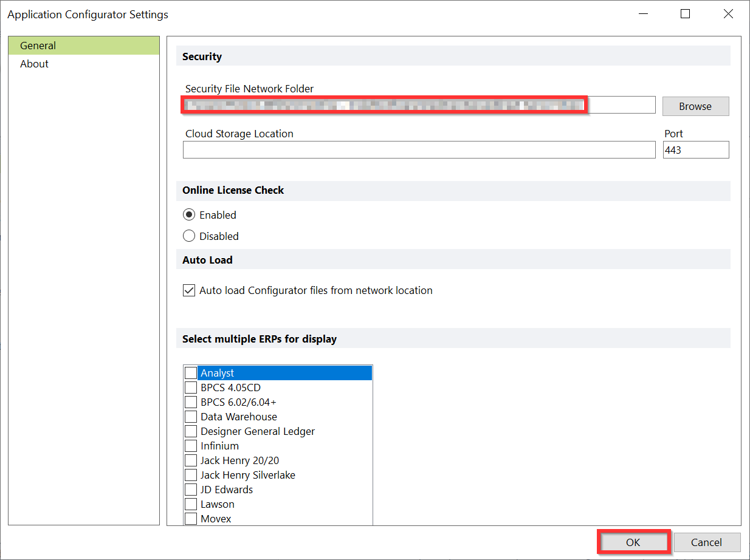Image resolution: width=750 pixels, height=560 pixels.
Task: Check the Lawson checkbox
Action: point(191,504)
